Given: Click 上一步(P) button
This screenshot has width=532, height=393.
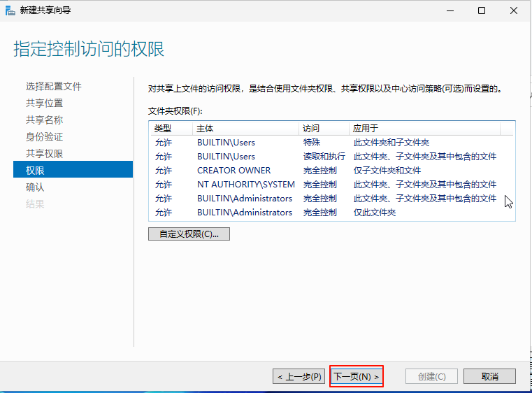Looking at the screenshot, I should point(299,376).
